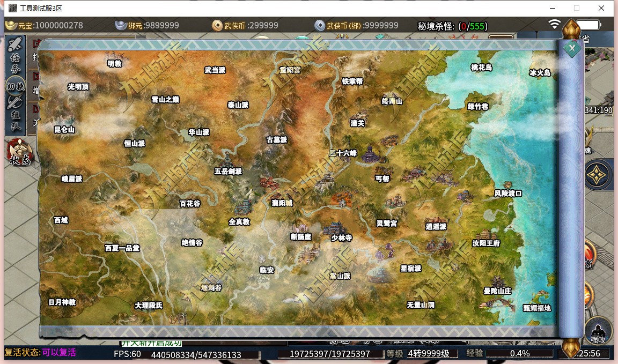Travel to 风陵渡口 on the coast
The width and height of the screenshot is (618, 364).
508,194
